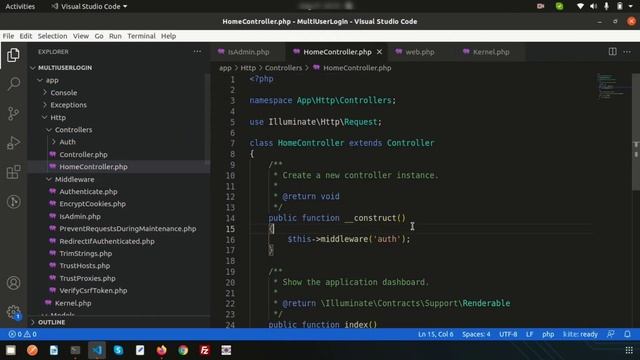Open Skype from the taskbar
The height and width of the screenshot is (360, 640).
[x=118, y=350]
